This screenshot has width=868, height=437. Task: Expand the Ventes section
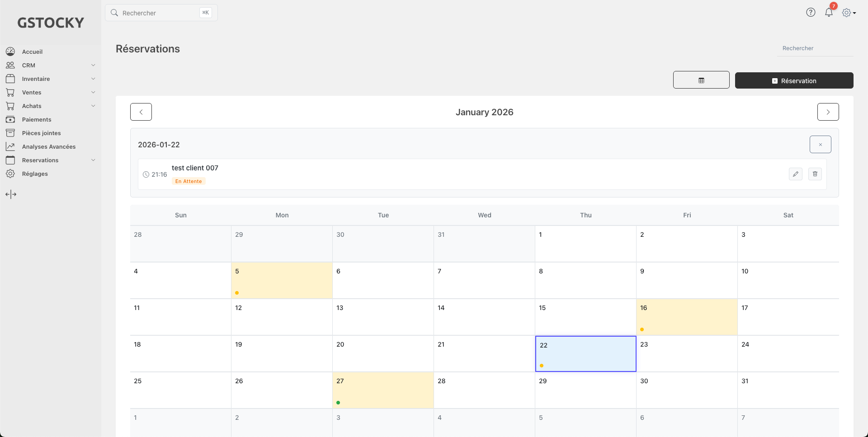[50, 92]
